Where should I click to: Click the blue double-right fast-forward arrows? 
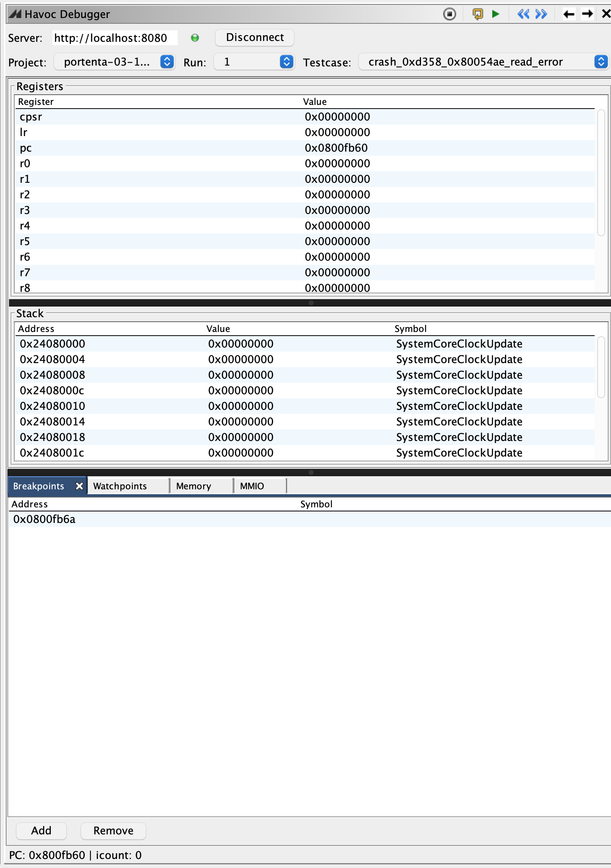[x=541, y=14]
